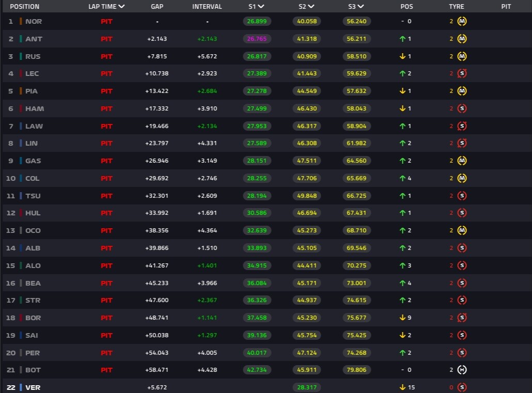Click LEC's soft tyre icon

(462, 73)
